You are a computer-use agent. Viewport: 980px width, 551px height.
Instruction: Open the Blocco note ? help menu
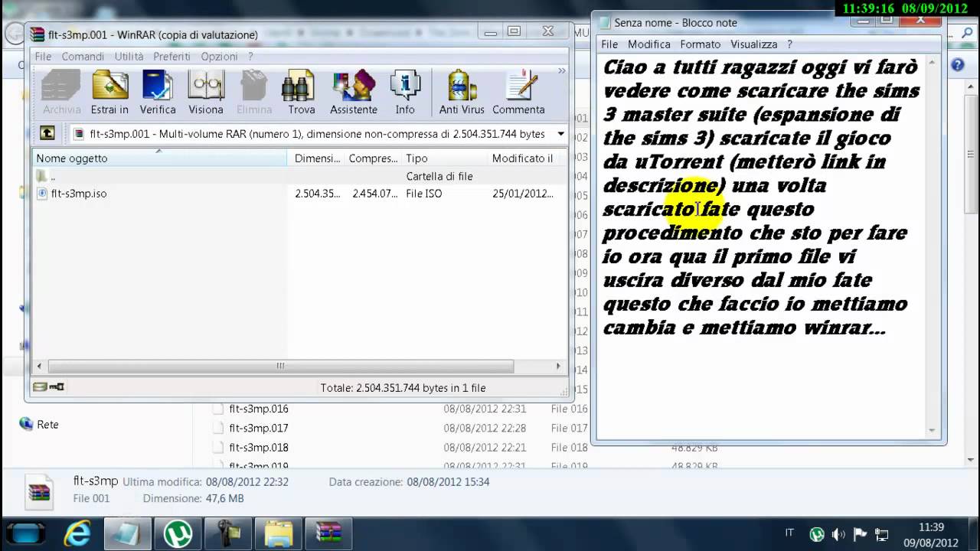click(x=789, y=44)
